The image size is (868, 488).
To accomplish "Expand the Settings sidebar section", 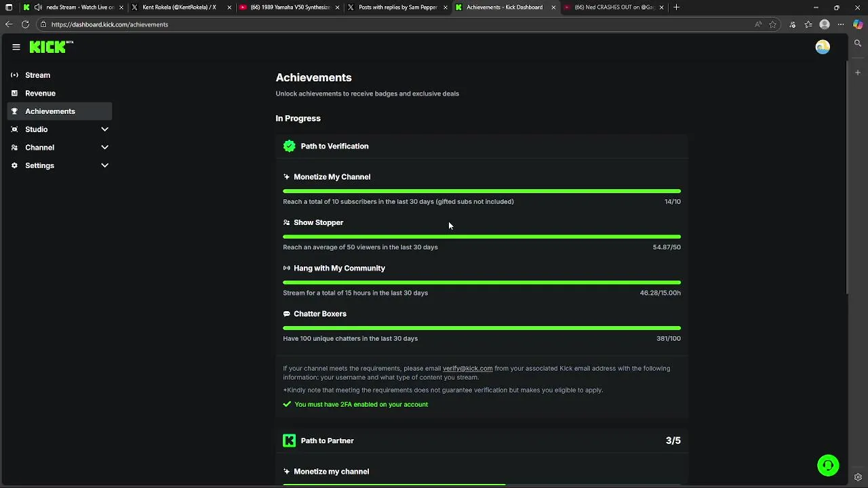I will coord(104,165).
